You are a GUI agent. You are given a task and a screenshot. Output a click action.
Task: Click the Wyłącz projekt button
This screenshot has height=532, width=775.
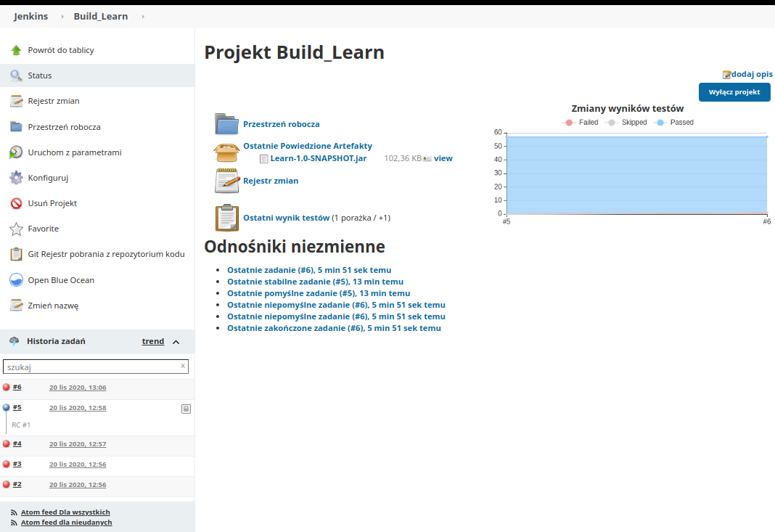734,92
